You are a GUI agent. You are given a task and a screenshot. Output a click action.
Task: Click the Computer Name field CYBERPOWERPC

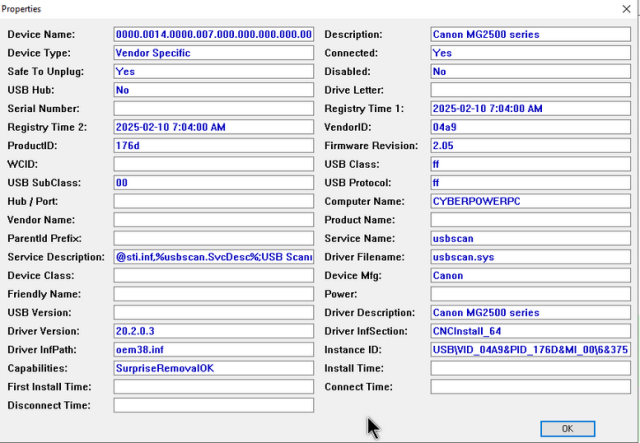[x=531, y=201]
